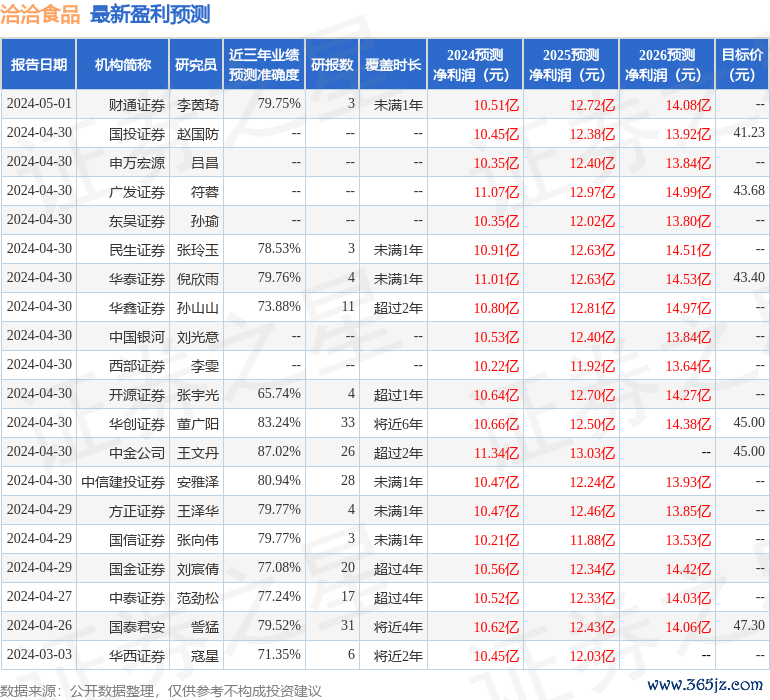Click the 14.99亿 2026 profit forecast
770x700 pixels.
688,192
